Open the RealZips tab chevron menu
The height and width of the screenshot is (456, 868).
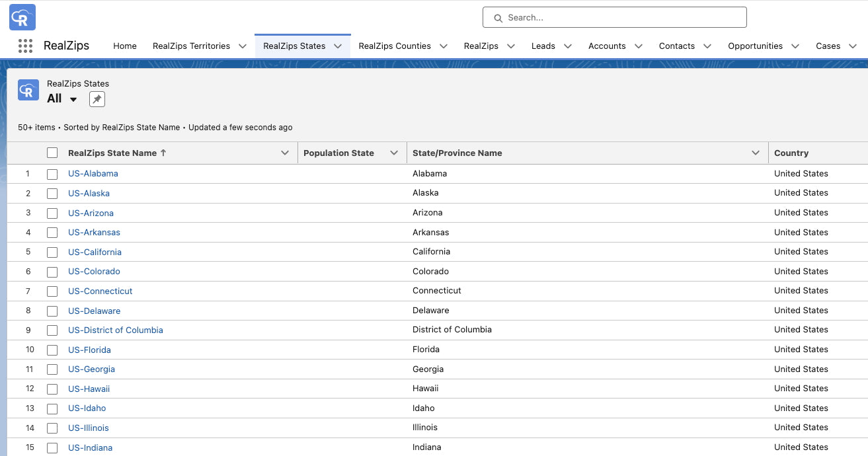pyautogui.click(x=511, y=46)
